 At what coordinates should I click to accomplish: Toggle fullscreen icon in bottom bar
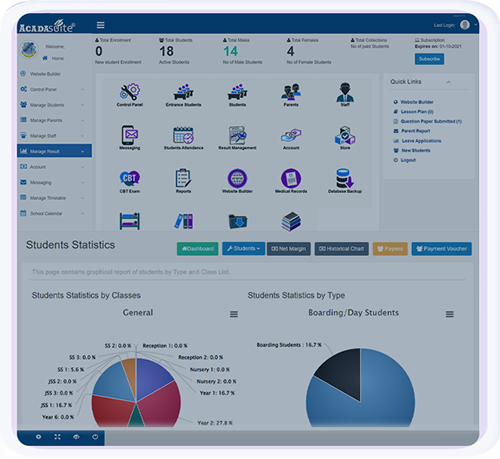57,437
